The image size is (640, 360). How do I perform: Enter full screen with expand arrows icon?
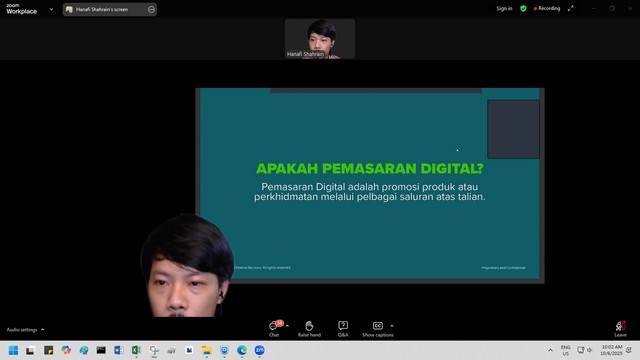571,8
